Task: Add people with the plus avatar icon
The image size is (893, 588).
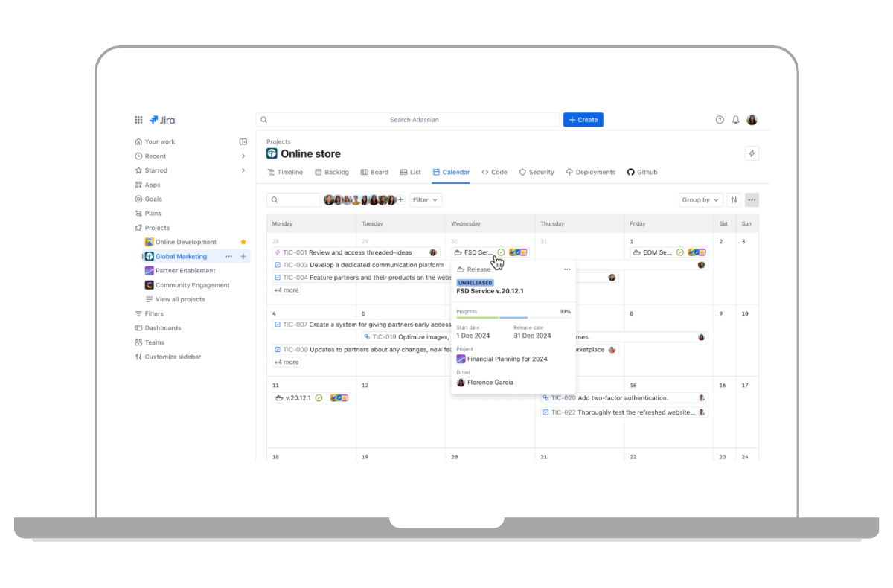Action: click(x=400, y=200)
